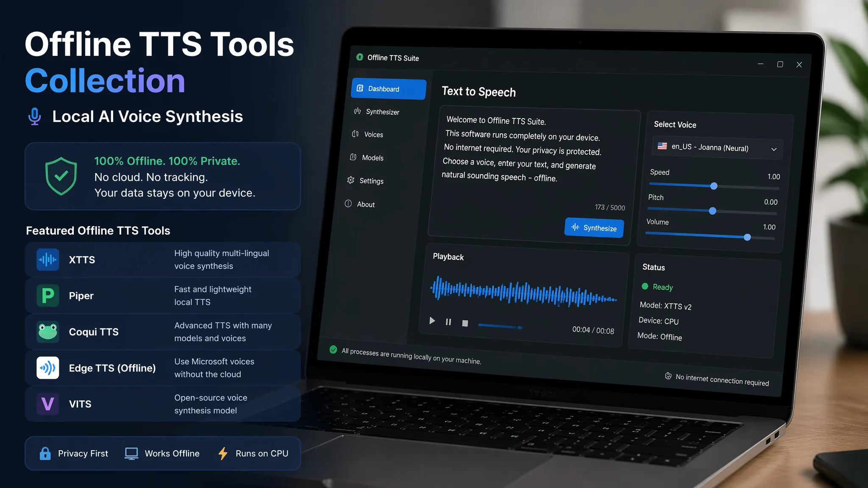This screenshot has height=488, width=868.
Task: Click the Works Offline monitor icon
Action: click(x=131, y=454)
